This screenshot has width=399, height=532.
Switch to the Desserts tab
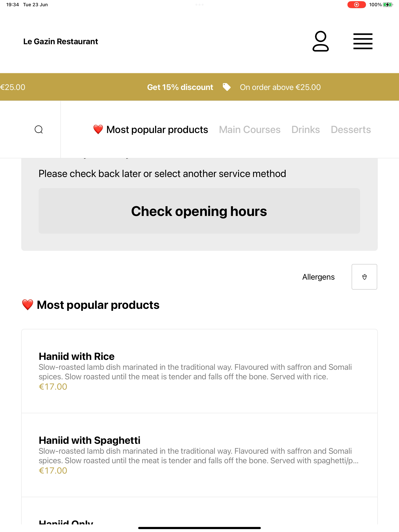(x=351, y=130)
